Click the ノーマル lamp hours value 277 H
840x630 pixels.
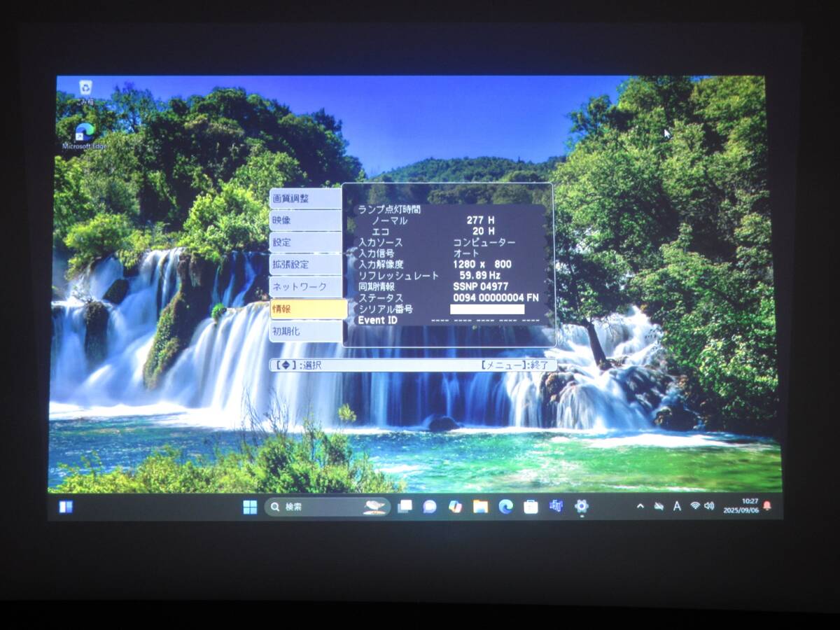480,220
